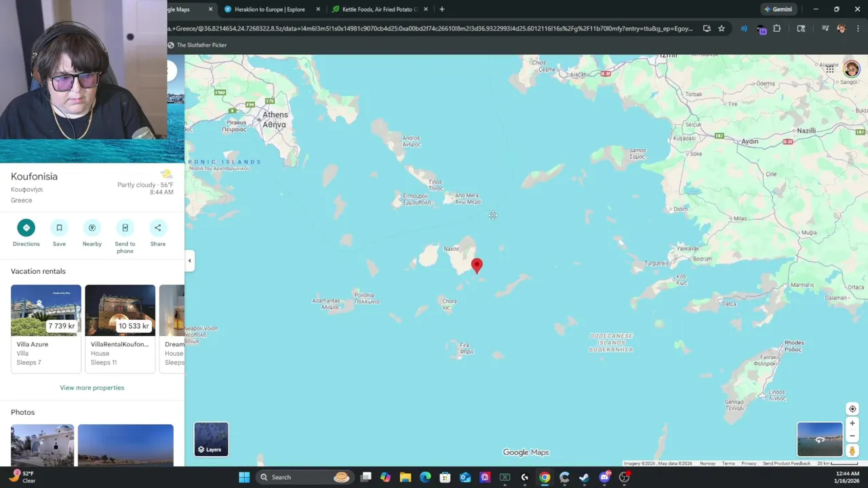Image resolution: width=868 pixels, height=488 pixels.
Task: Open the Layers map view switcher
Action: [211, 439]
